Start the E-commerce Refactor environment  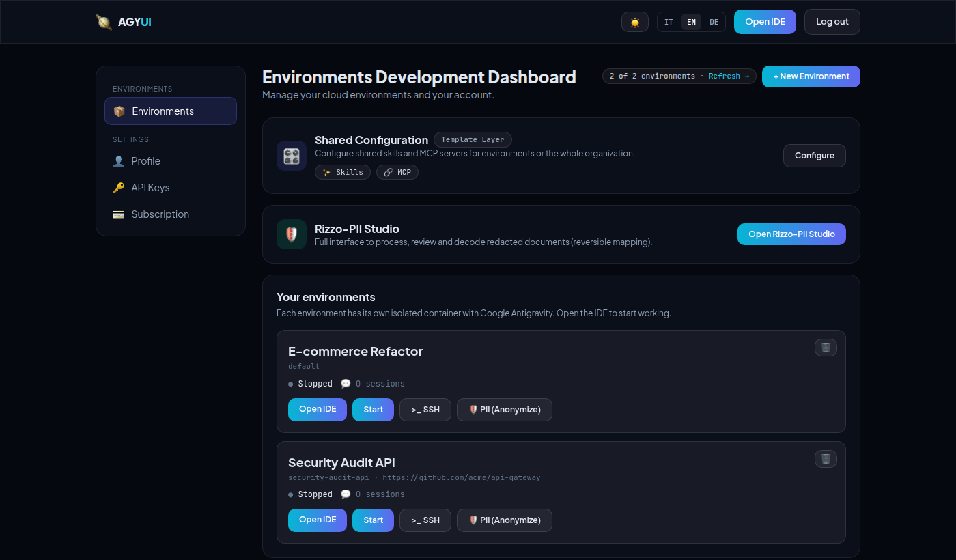click(373, 410)
